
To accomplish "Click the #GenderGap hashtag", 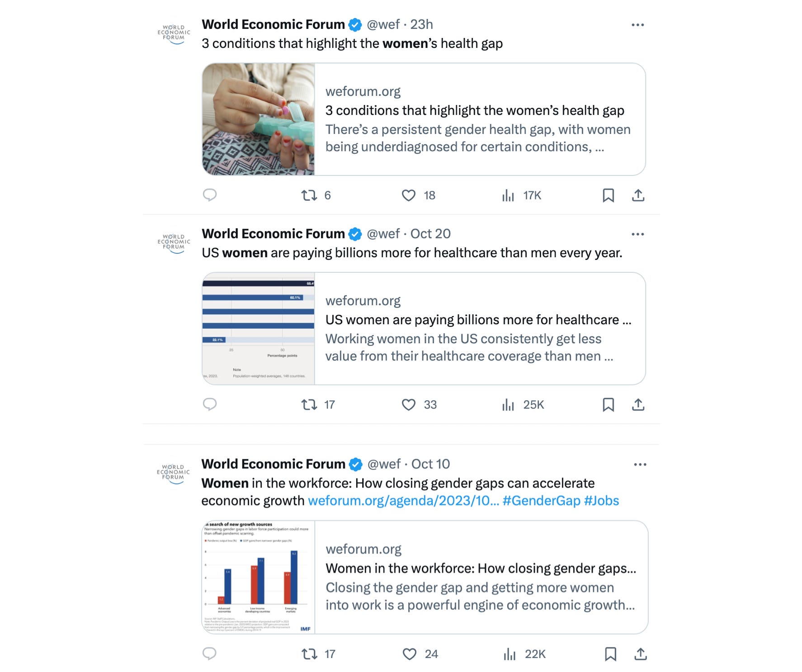I will [541, 501].
